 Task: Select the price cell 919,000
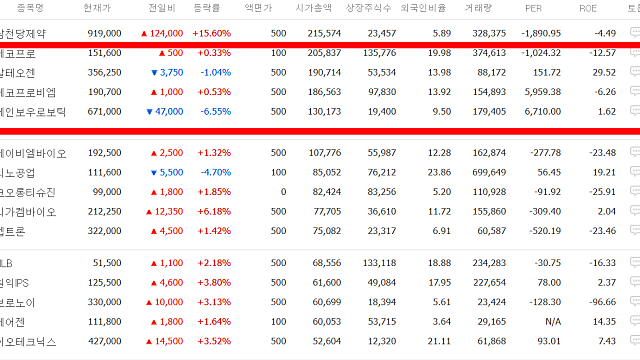point(104,33)
